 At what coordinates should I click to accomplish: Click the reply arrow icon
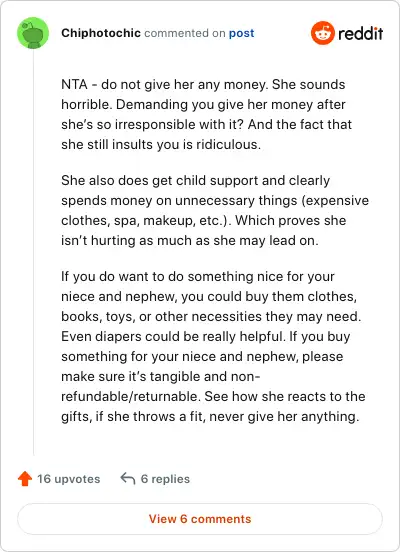(127, 479)
